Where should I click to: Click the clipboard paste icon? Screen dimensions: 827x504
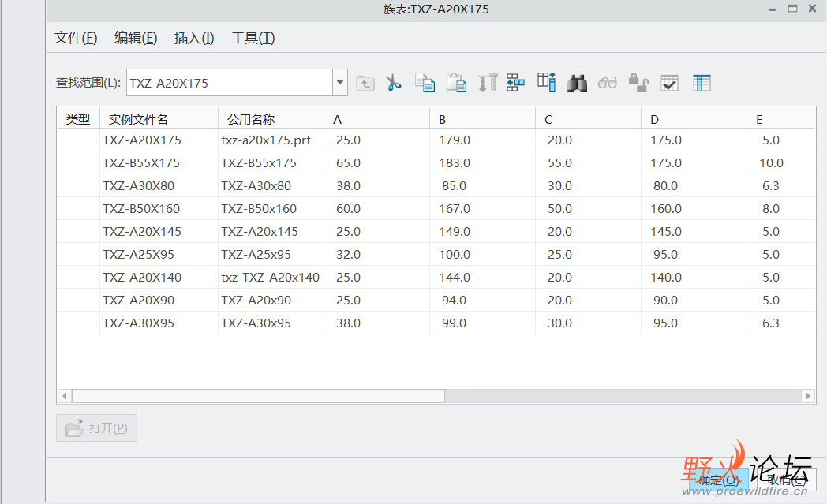pos(456,83)
